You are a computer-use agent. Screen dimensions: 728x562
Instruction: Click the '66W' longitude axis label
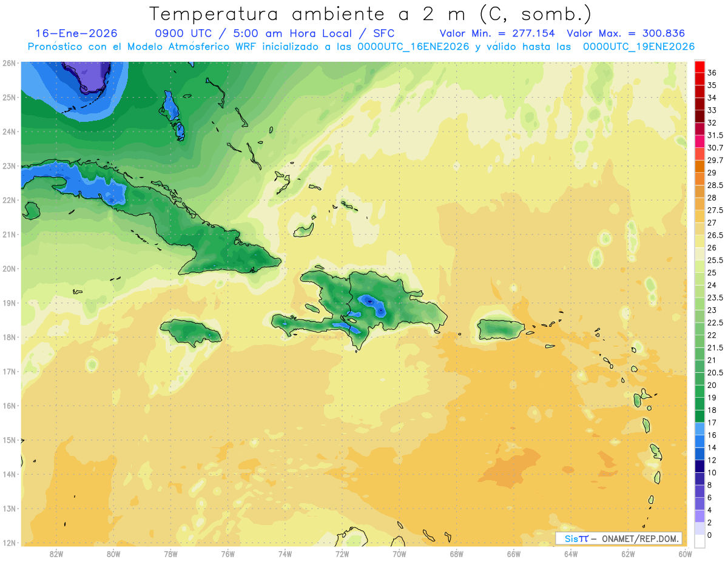click(513, 553)
